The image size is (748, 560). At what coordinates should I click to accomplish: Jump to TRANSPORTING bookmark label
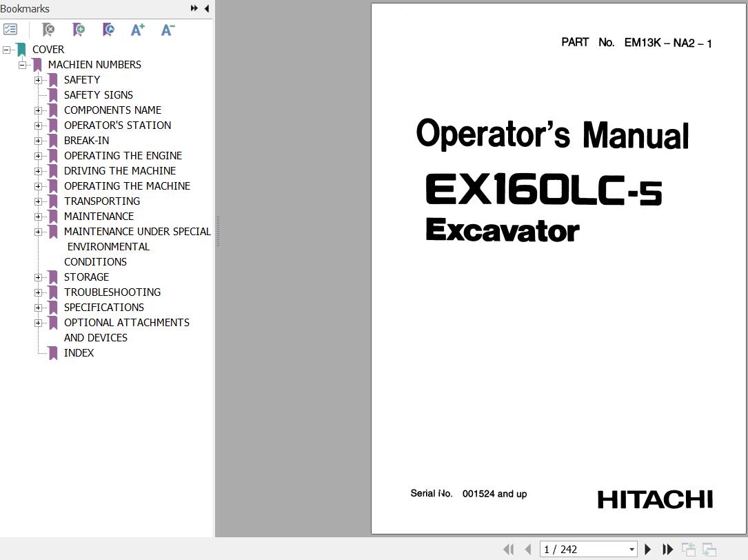tap(102, 201)
